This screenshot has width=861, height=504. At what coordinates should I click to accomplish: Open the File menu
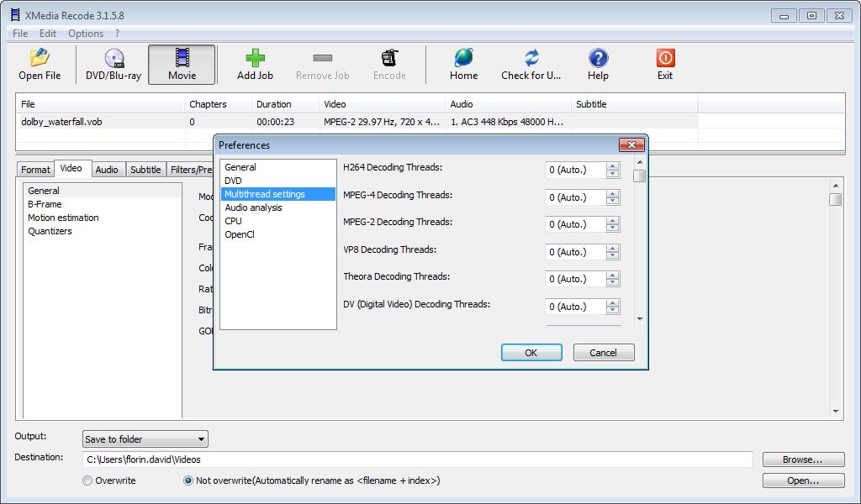click(20, 34)
